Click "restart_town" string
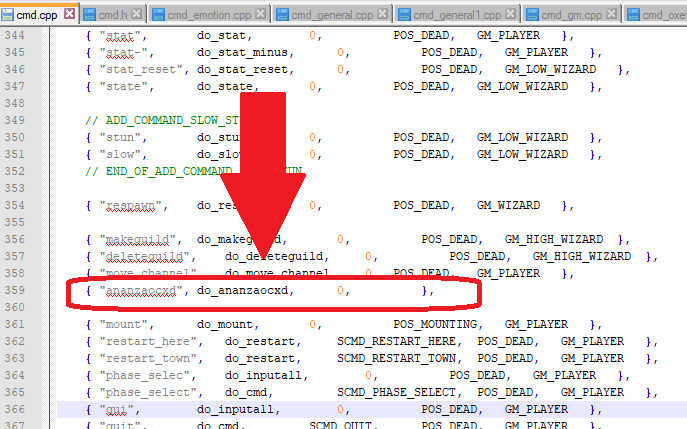 [148, 358]
